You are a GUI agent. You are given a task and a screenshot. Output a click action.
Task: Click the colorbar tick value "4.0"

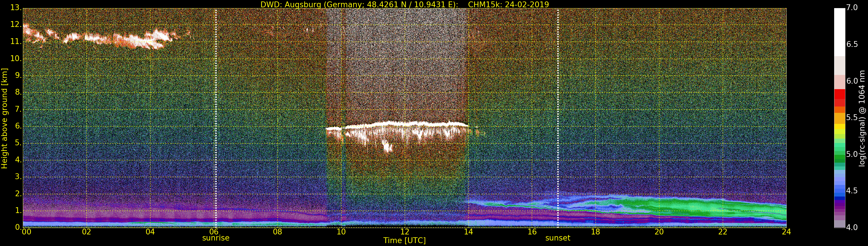coord(852,227)
